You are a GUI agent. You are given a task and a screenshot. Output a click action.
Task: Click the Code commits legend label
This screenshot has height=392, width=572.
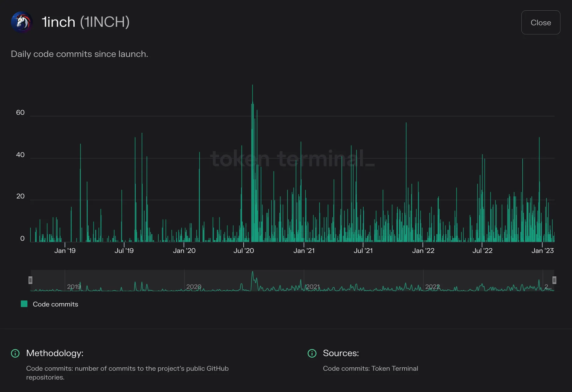coord(55,304)
